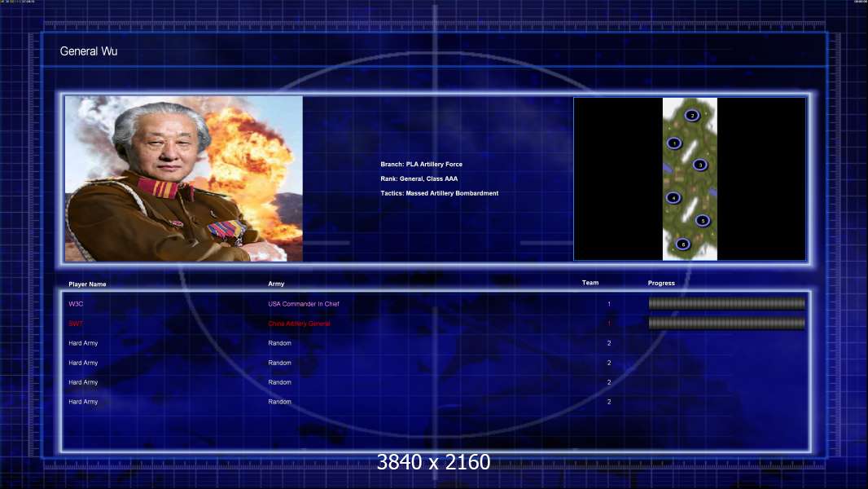
Task: Pick start position 3 on the map
Action: tap(699, 165)
